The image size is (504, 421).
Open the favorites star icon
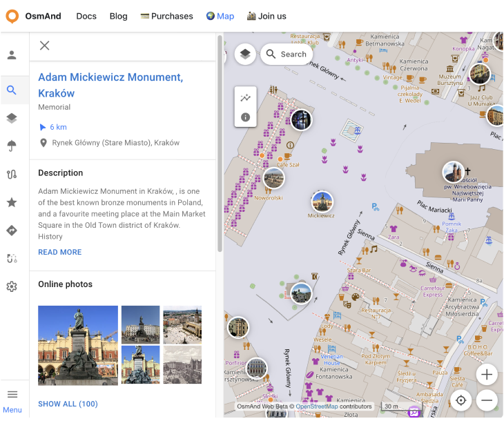pyautogui.click(x=12, y=202)
